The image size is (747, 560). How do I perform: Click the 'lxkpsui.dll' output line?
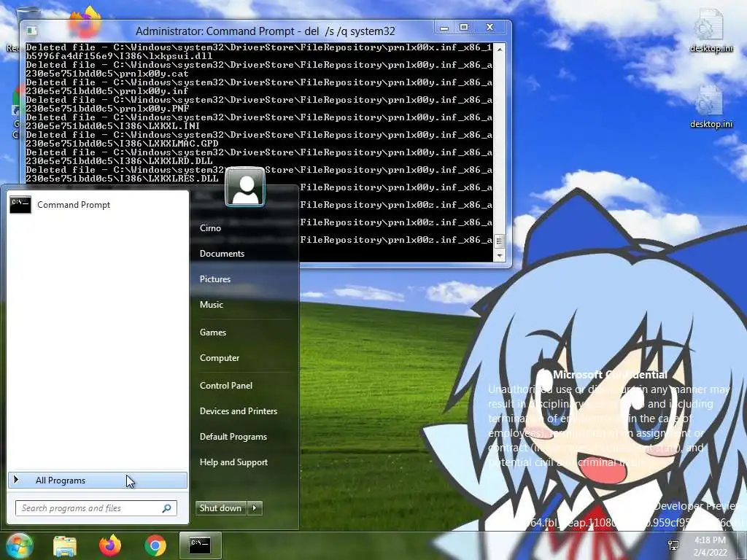click(119, 56)
